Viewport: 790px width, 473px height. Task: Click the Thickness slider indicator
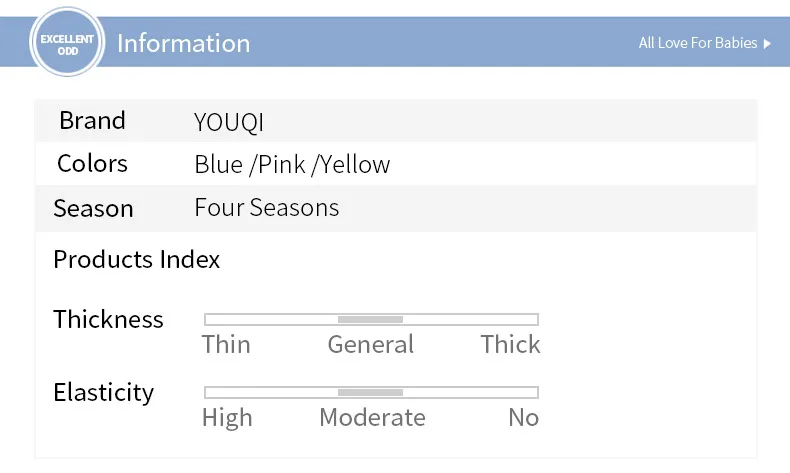point(370,319)
